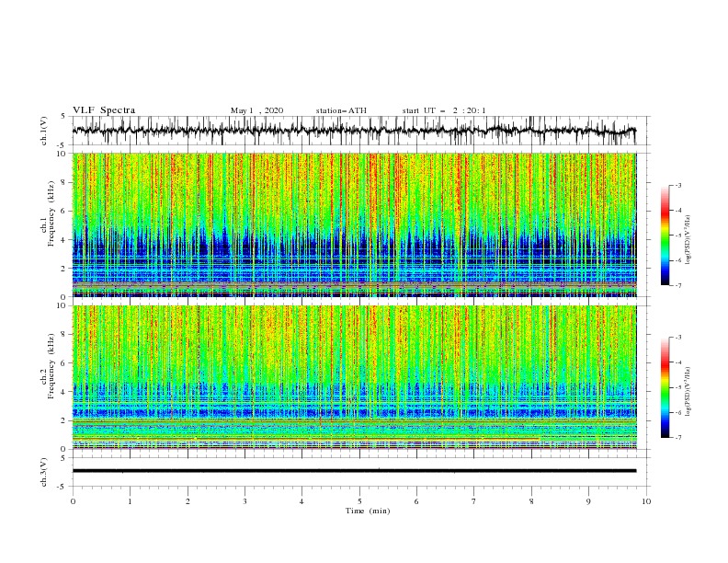Click the 'start UT = 2 :20: 1' label
Screen dimensions: 728x563
[444, 110]
